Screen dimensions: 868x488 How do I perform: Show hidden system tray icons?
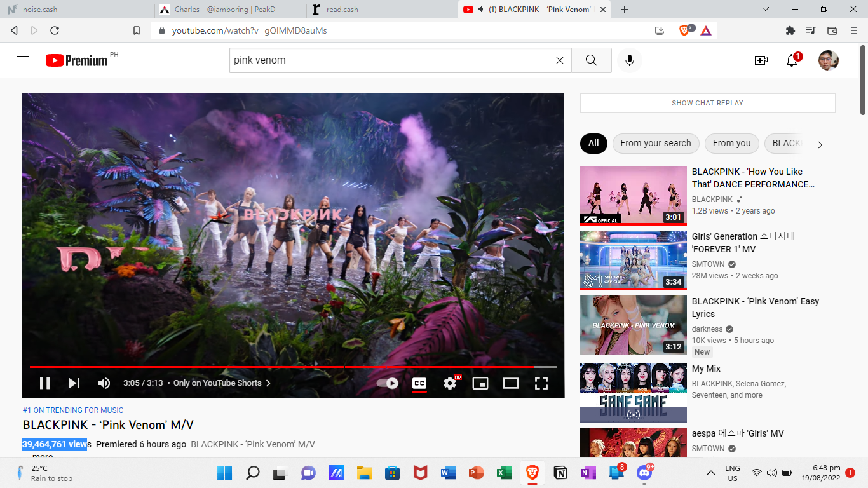(711, 473)
